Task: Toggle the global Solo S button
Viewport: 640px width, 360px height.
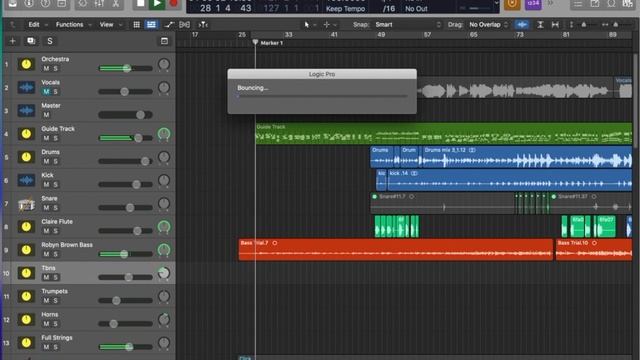Action: click(49, 41)
